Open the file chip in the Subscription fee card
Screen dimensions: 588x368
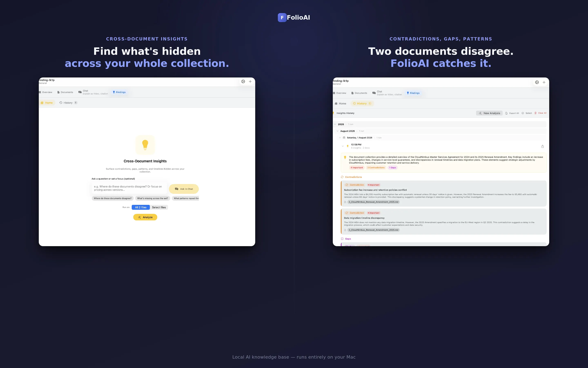pyautogui.click(x=373, y=202)
